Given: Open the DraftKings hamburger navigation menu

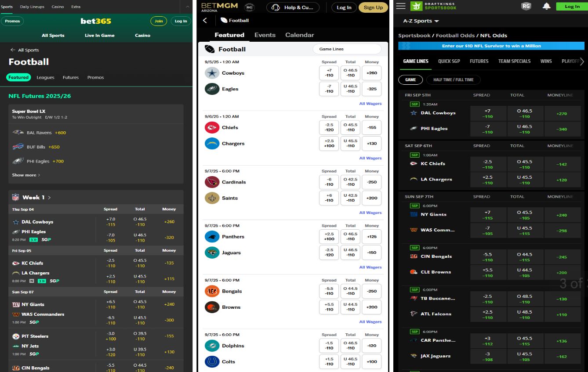Looking at the screenshot, I should click(x=400, y=6).
